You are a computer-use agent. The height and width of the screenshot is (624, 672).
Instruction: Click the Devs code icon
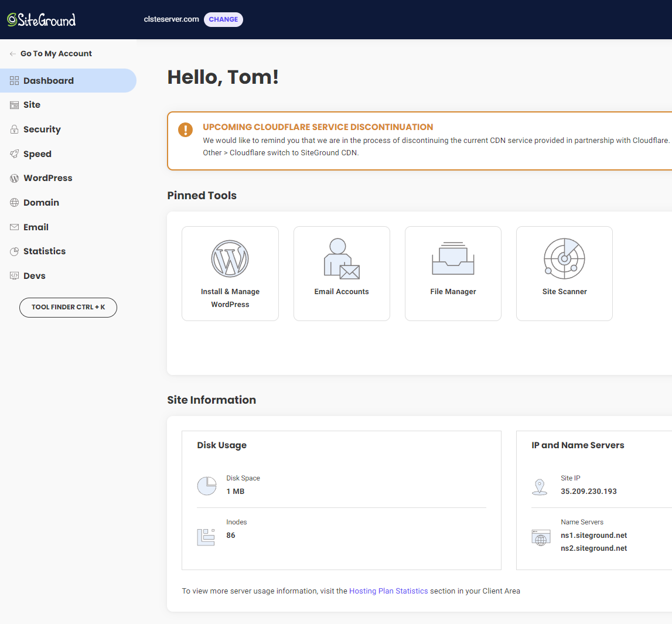[14, 275]
